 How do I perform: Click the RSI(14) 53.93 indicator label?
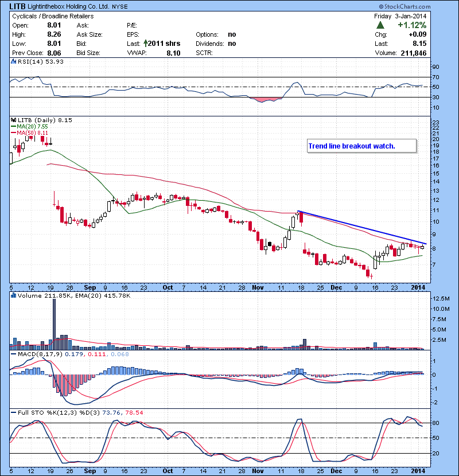point(41,61)
